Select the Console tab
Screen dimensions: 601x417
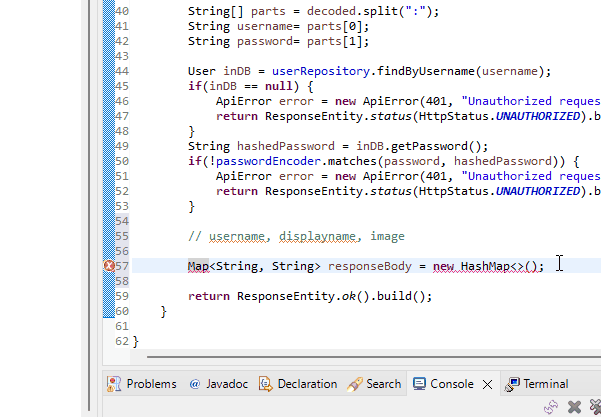tap(452, 384)
